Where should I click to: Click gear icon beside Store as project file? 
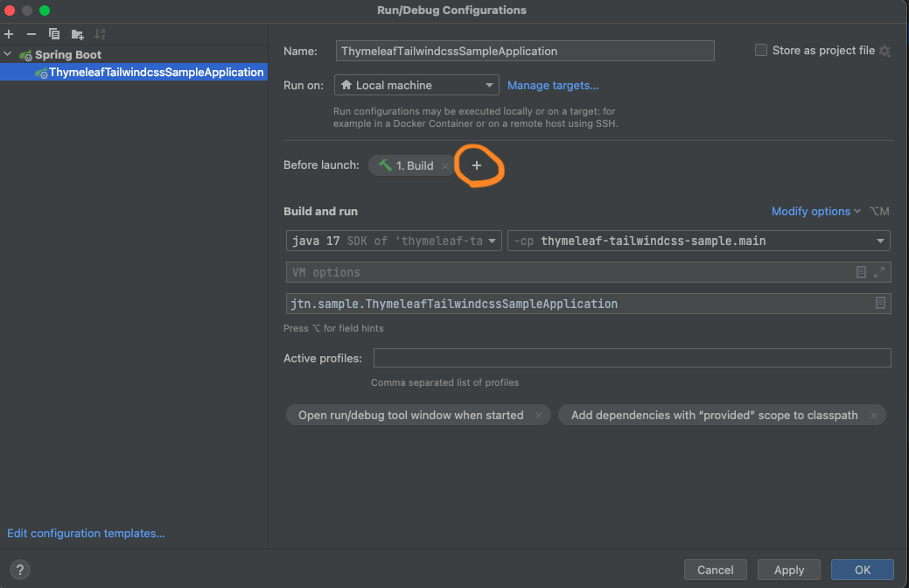point(885,51)
